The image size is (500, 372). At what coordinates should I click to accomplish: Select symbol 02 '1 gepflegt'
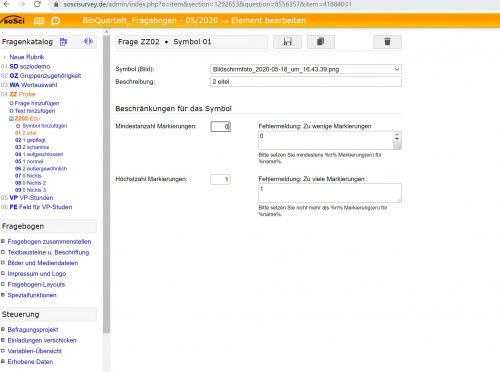coord(30,140)
